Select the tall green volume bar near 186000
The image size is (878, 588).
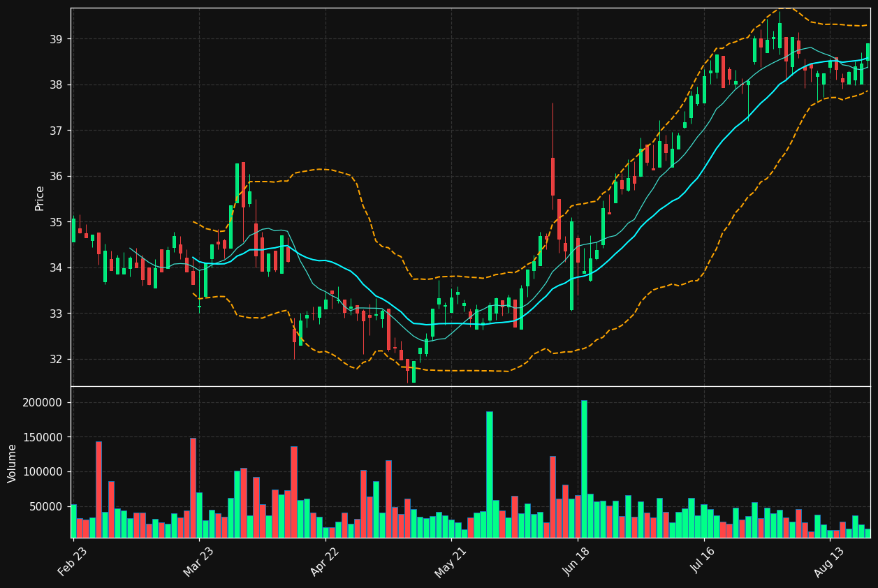click(x=490, y=475)
